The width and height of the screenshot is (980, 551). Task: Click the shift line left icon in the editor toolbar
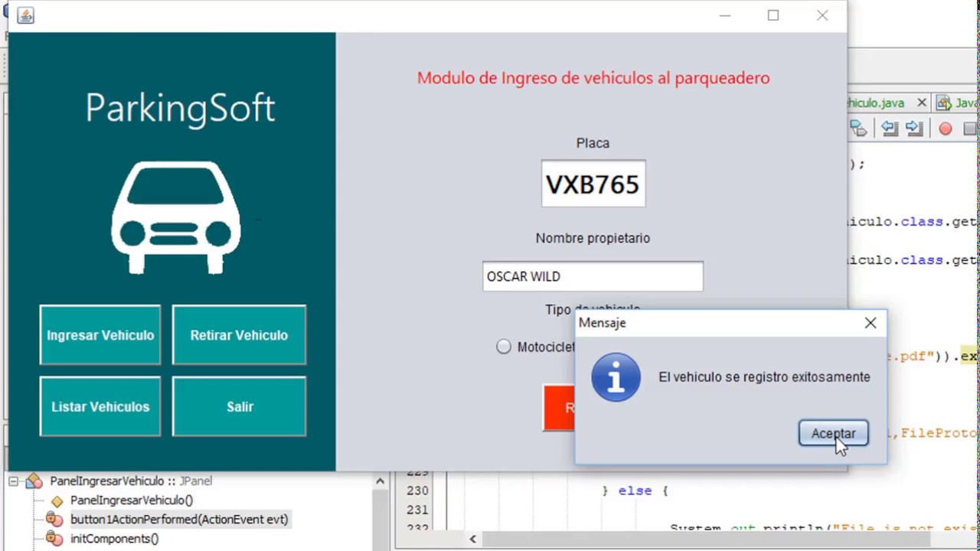click(x=889, y=129)
